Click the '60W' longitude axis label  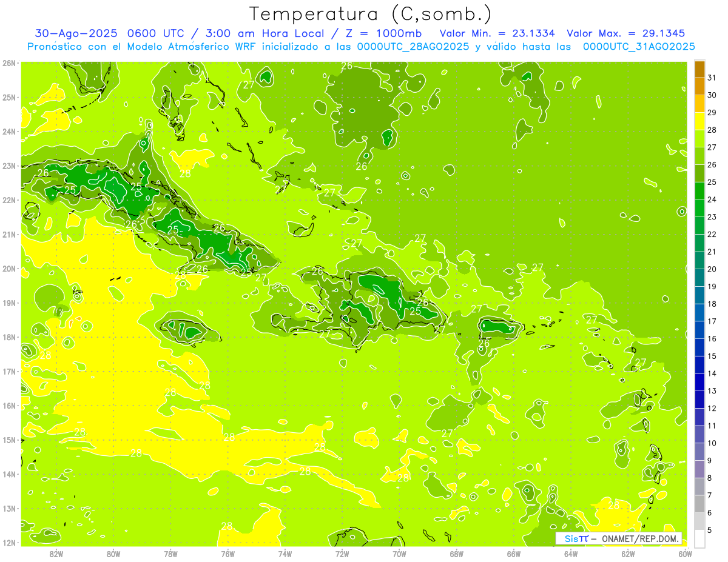click(685, 554)
